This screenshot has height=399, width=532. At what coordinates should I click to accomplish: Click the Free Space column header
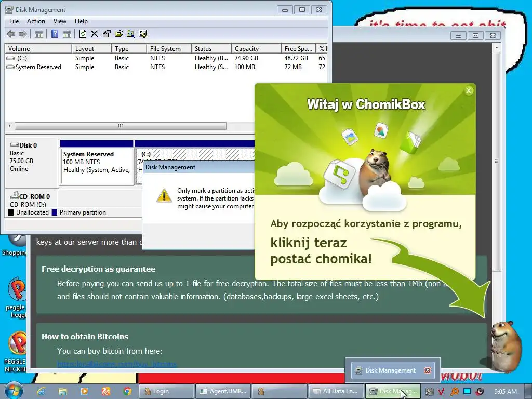(x=298, y=48)
